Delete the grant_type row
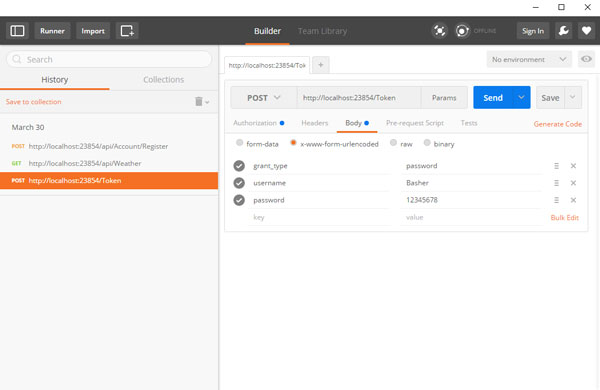This screenshot has width=600, height=390. (573, 166)
